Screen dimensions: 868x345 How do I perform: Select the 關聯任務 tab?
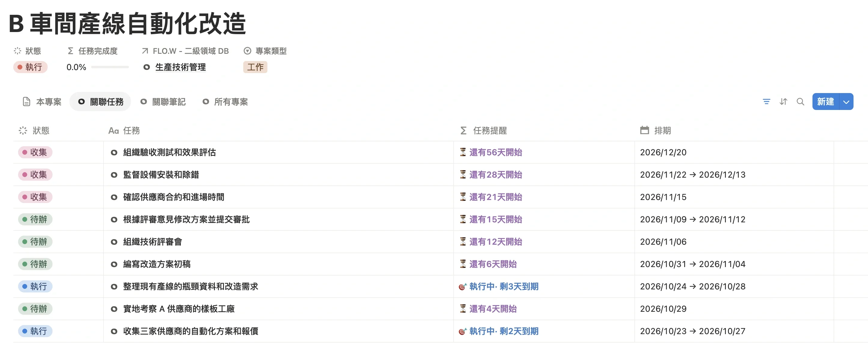(101, 102)
